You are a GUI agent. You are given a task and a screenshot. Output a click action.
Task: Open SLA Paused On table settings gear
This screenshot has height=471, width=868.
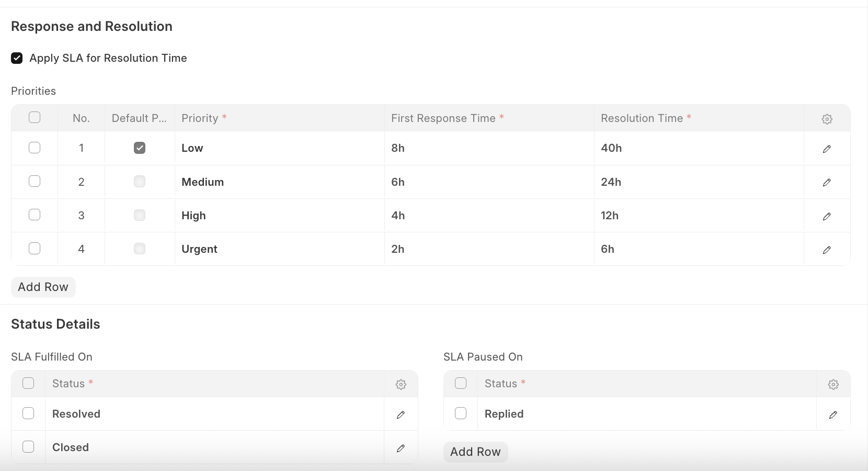pyautogui.click(x=833, y=384)
